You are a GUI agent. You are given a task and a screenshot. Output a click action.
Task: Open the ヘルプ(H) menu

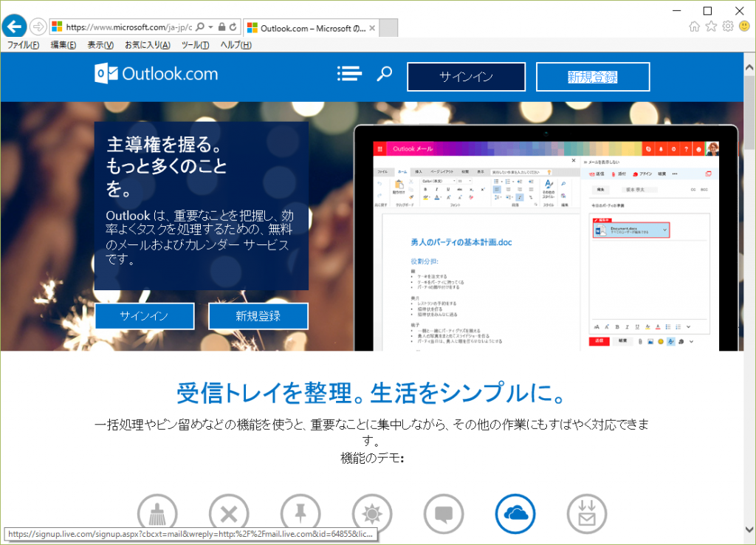pos(236,45)
